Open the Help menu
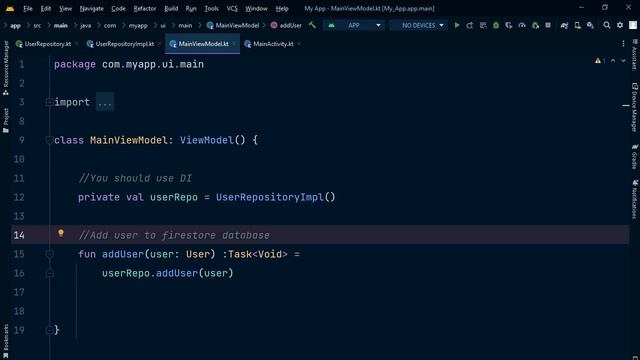This screenshot has width=640, height=360. click(x=282, y=8)
